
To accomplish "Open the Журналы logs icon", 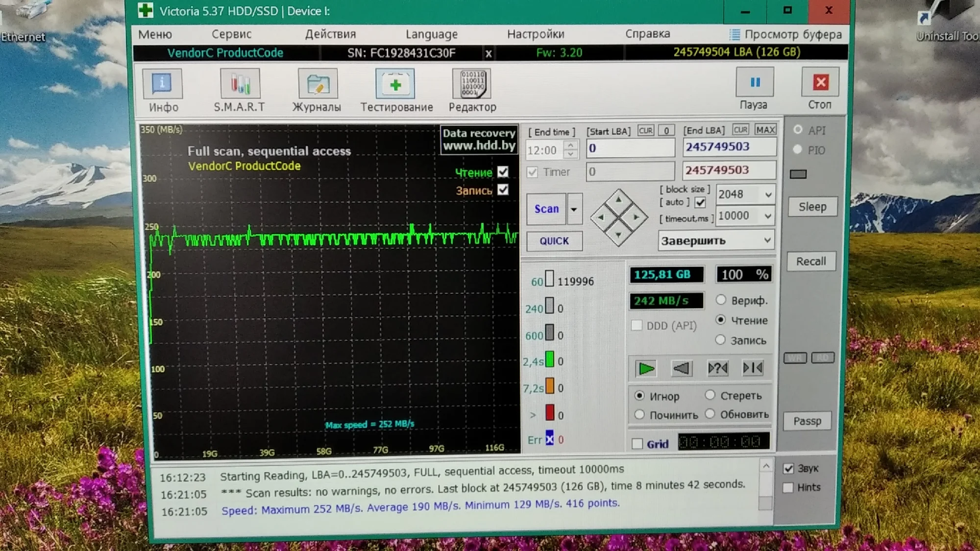I will 318,84.
